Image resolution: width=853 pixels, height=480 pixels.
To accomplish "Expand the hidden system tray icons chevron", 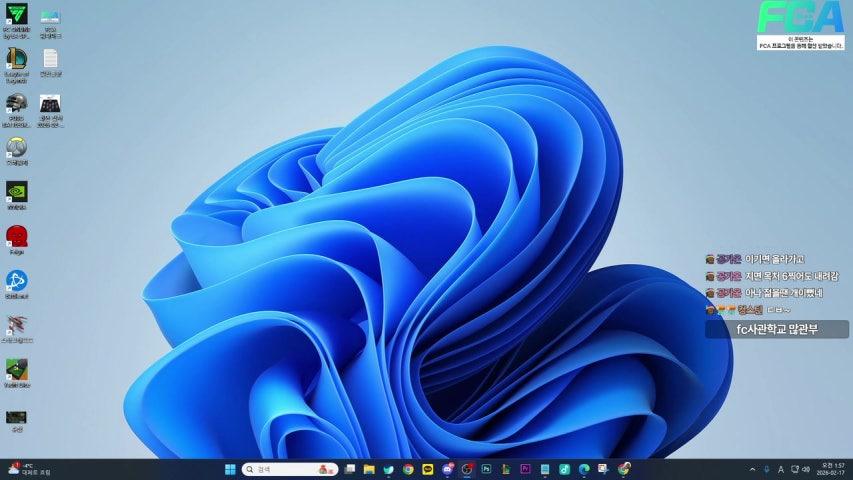I will point(752,469).
